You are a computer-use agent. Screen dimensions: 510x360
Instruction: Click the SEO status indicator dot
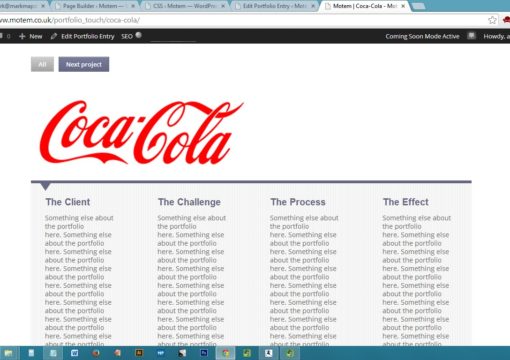click(x=138, y=35)
